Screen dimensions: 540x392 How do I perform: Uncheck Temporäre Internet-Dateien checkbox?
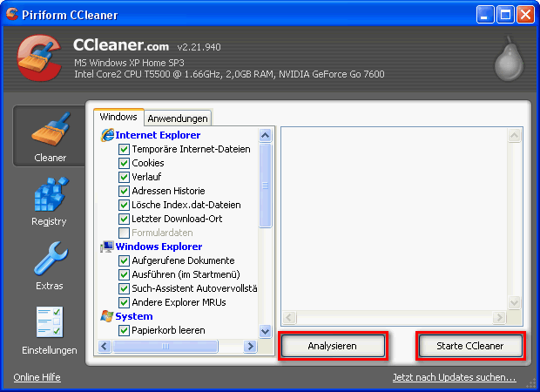point(124,149)
